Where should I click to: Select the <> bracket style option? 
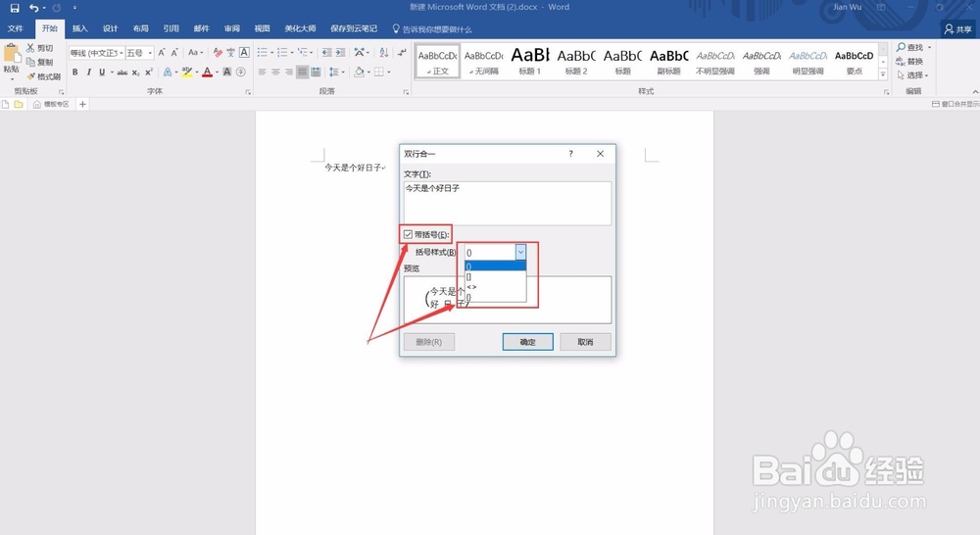click(496, 287)
